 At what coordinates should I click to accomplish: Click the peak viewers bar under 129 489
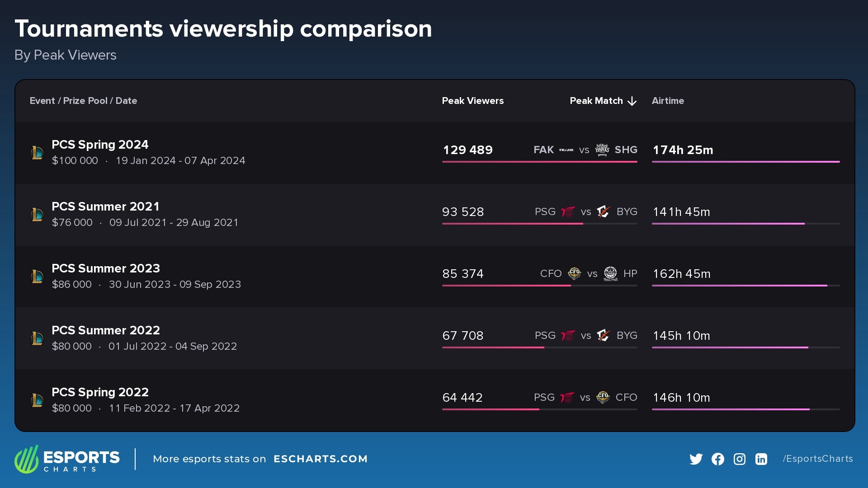click(540, 162)
